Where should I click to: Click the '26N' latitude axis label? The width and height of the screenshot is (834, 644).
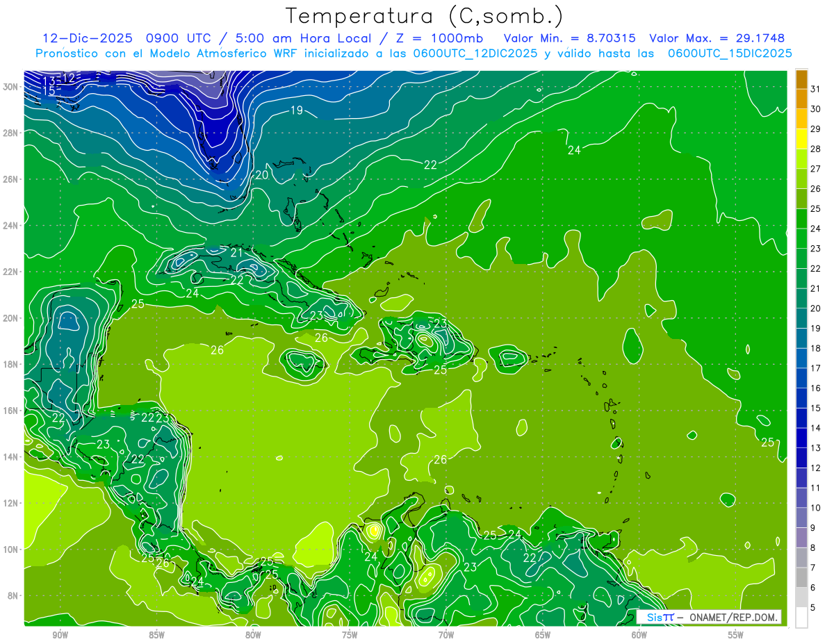[12, 179]
